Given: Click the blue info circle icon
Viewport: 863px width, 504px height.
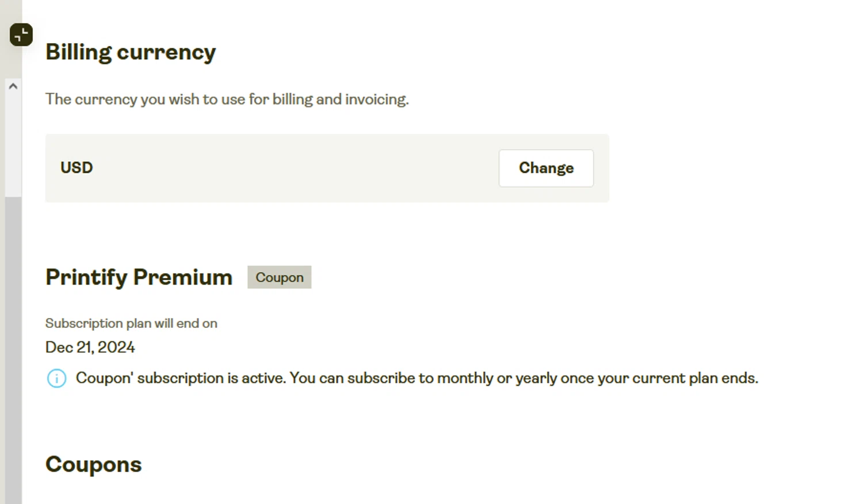Looking at the screenshot, I should coord(56,379).
